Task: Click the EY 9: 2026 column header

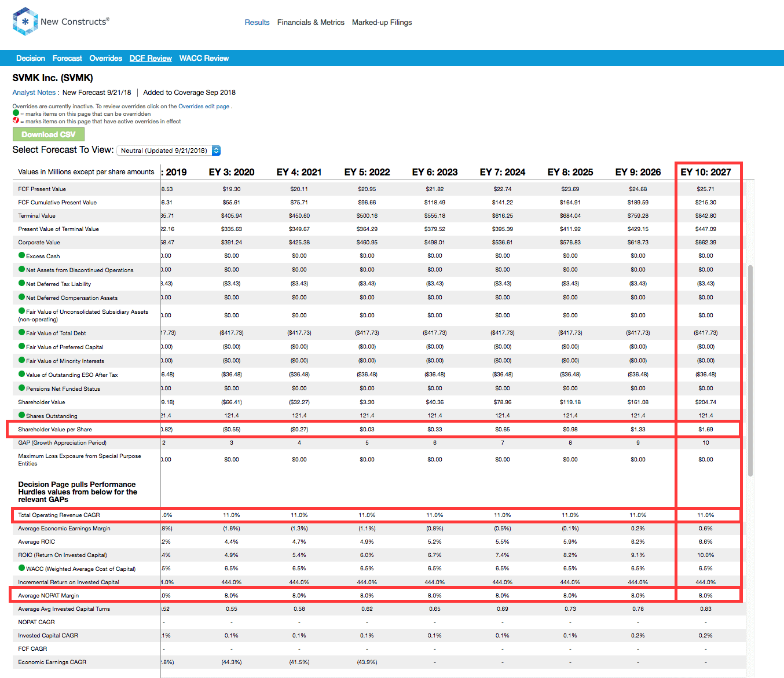Action: coord(638,173)
